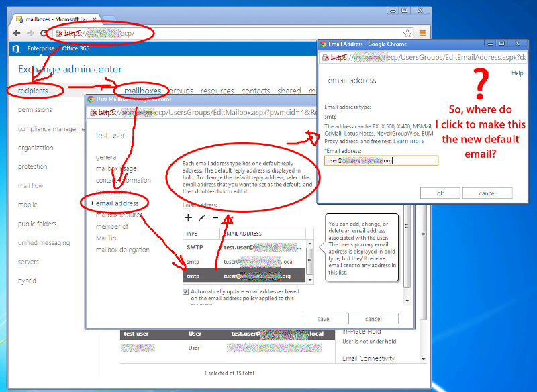The image size is (537, 392).
Task: Click the details pane scroll down arrow near Email Connectivity
Action: pos(424,359)
